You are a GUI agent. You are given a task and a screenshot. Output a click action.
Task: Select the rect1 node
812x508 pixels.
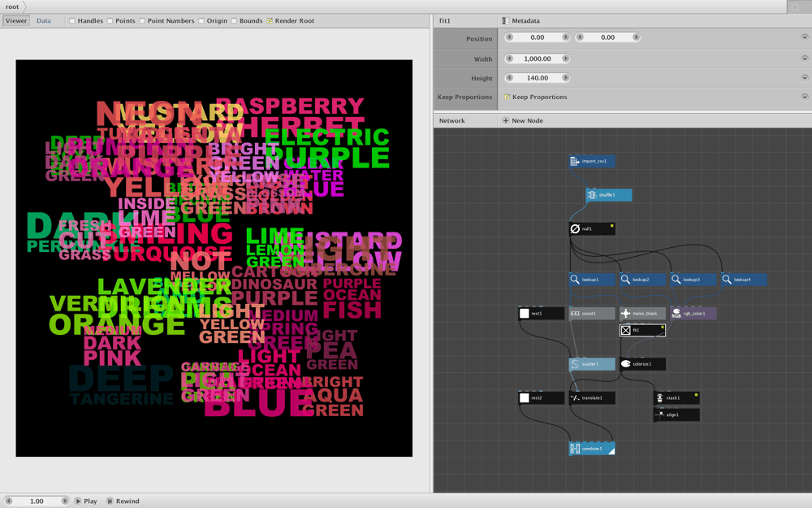[541, 313]
